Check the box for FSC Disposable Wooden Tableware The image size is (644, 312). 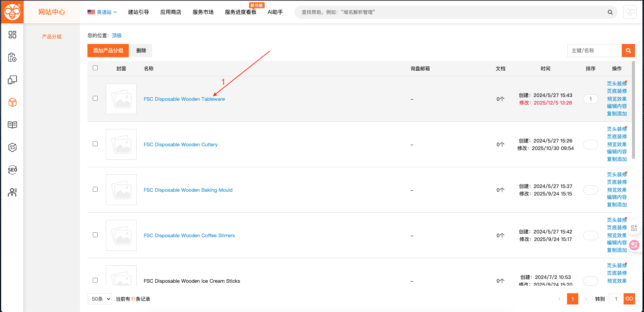(x=95, y=98)
